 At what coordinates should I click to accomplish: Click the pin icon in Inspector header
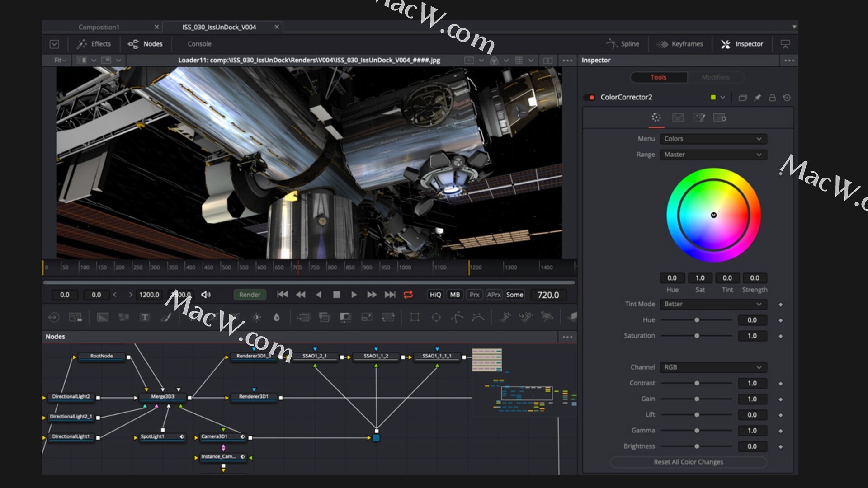click(757, 98)
